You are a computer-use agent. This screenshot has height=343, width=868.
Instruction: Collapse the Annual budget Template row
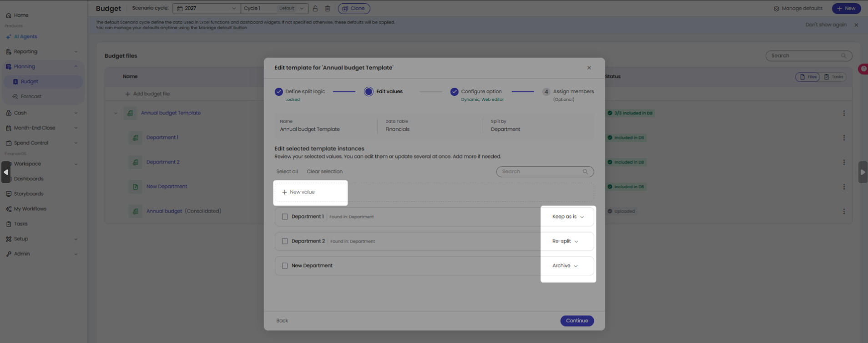click(116, 113)
